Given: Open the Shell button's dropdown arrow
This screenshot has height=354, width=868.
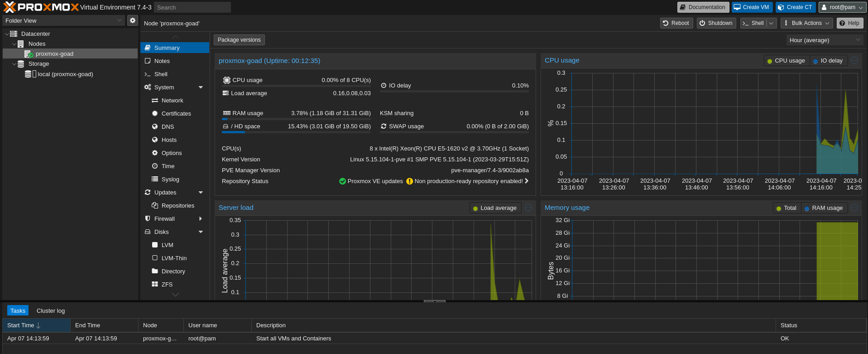Looking at the screenshot, I should tap(772, 23).
